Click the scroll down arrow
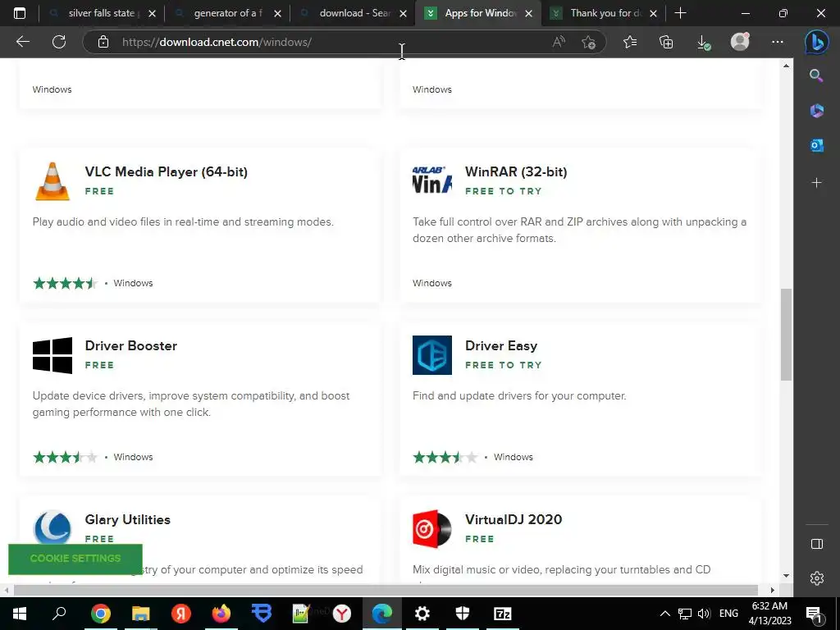840x630 pixels. (786, 576)
